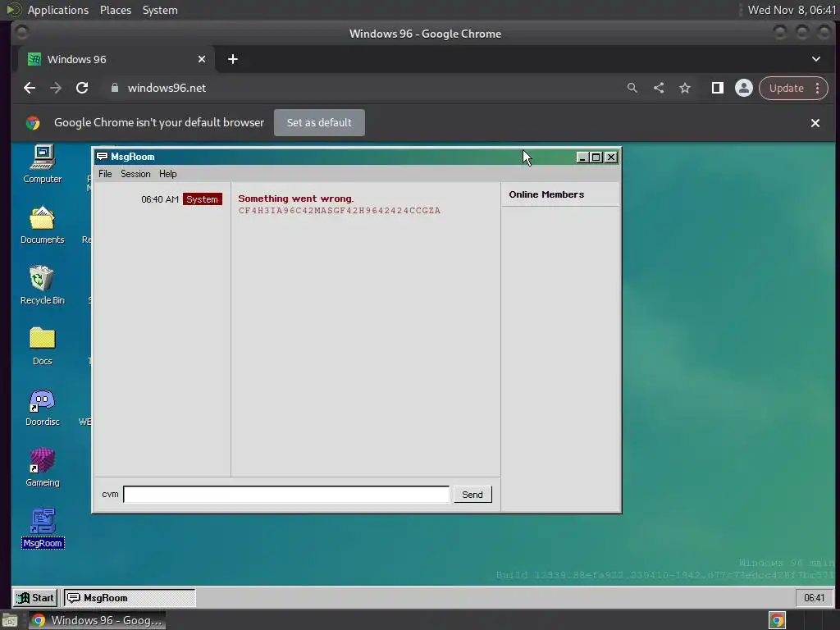840x630 pixels.
Task: Click the top panel date and time
Action: click(792, 10)
